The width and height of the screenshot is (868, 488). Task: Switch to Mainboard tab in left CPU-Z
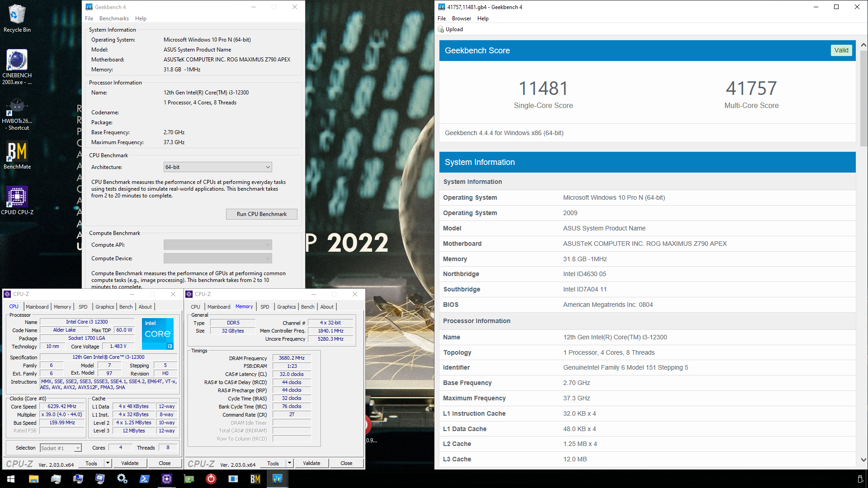coord(37,307)
